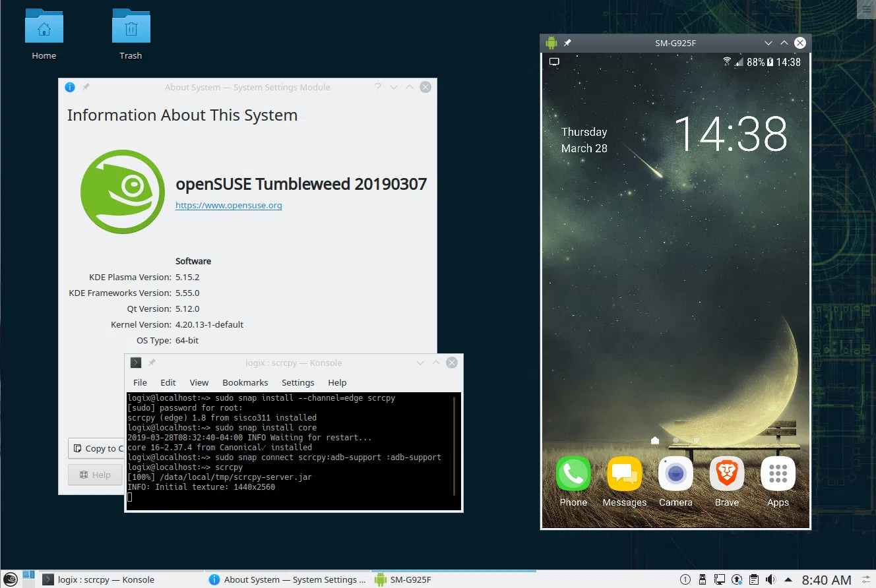Open the View menu in Konsole

coord(199,382)
